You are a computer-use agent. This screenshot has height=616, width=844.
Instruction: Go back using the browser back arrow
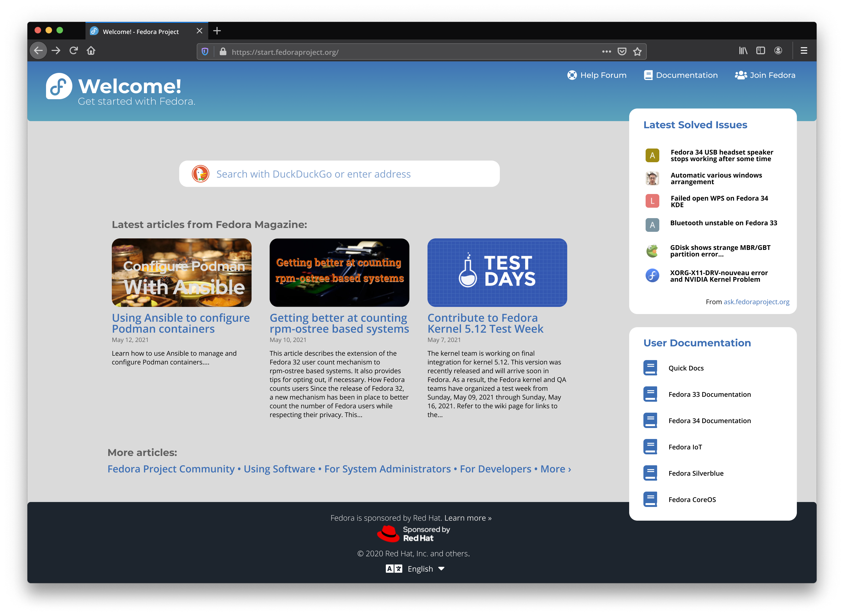tap(38, 51)
